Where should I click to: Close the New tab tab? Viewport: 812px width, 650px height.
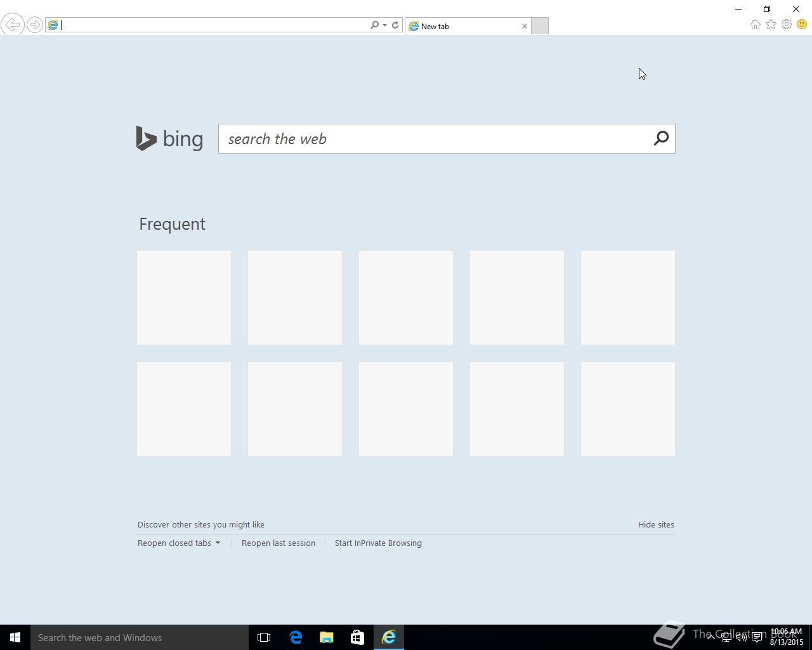525,26
